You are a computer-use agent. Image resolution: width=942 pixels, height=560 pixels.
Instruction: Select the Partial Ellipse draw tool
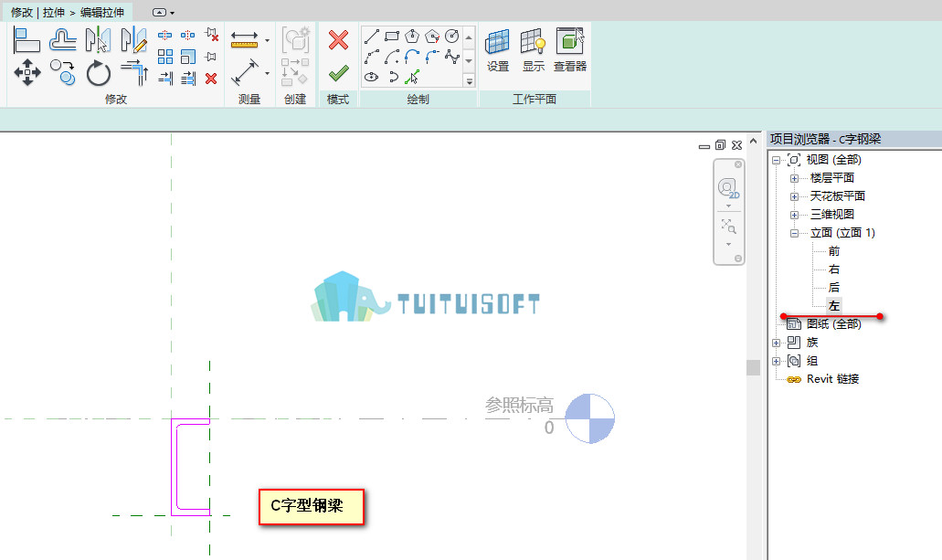[x=392, y=77]
